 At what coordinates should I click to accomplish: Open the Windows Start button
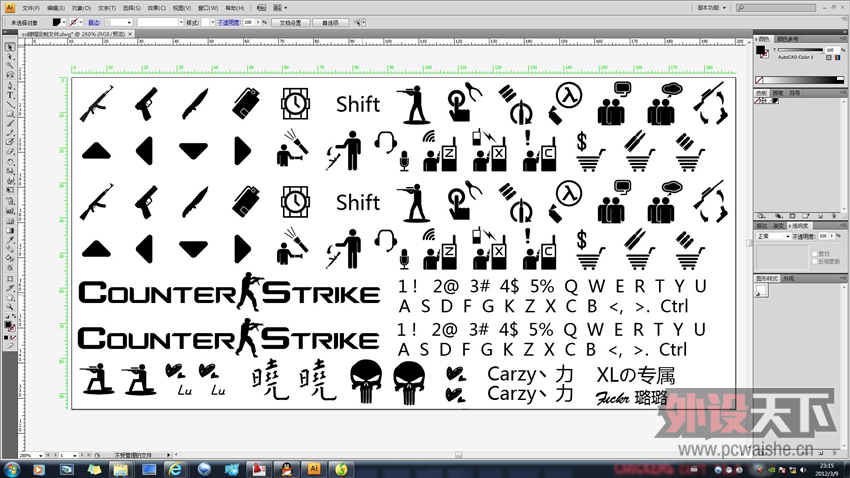(x=11, y=469)
